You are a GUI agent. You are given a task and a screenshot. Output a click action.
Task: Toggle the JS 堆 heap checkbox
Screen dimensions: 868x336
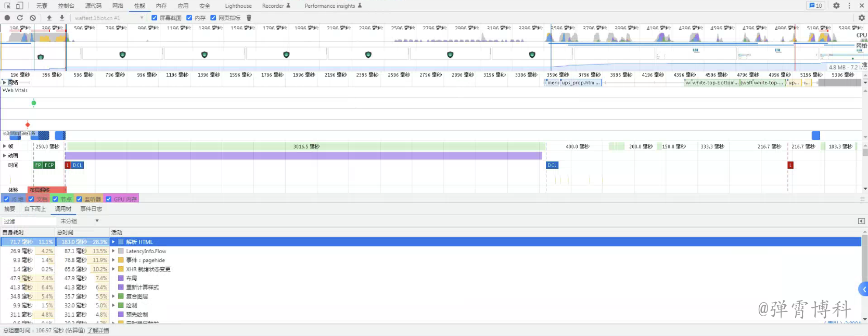tap(6, 199)
